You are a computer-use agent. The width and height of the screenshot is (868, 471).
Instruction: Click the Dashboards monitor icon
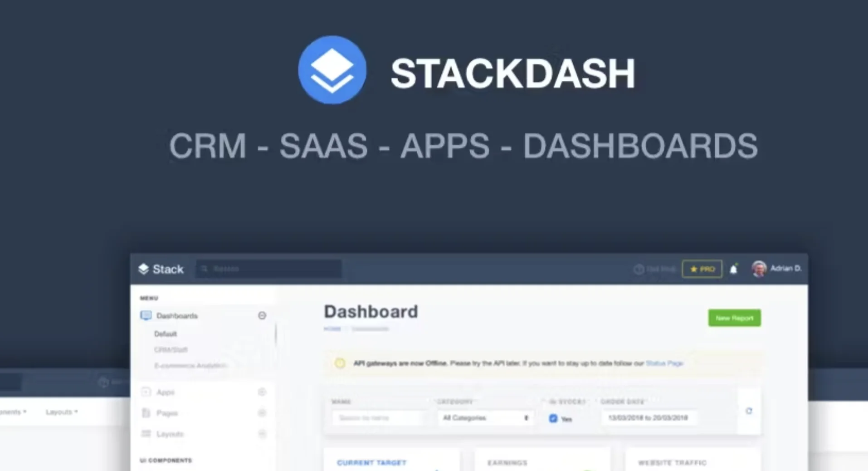[146, 315]
